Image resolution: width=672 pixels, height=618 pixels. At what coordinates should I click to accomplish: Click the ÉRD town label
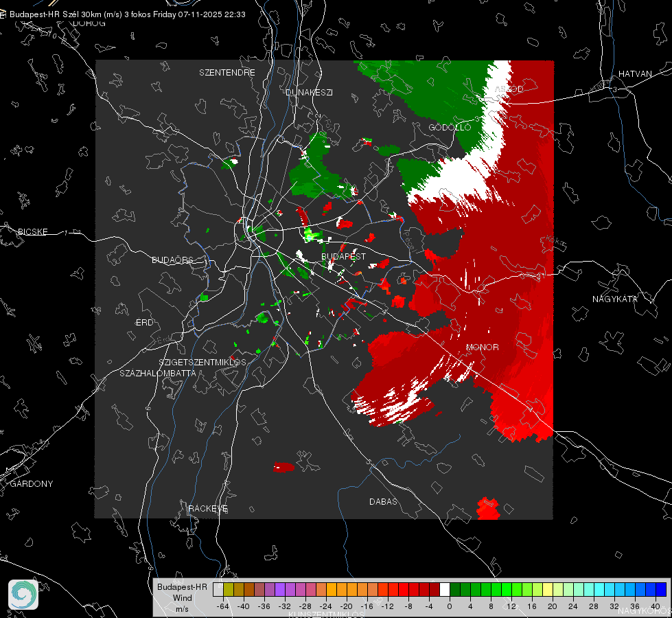144,323
